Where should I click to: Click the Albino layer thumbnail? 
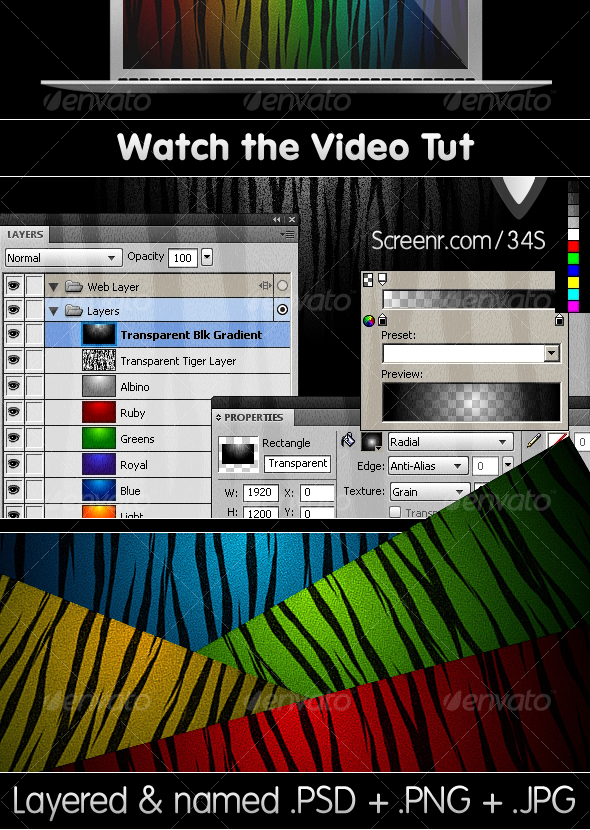click(x=98, y=386)
